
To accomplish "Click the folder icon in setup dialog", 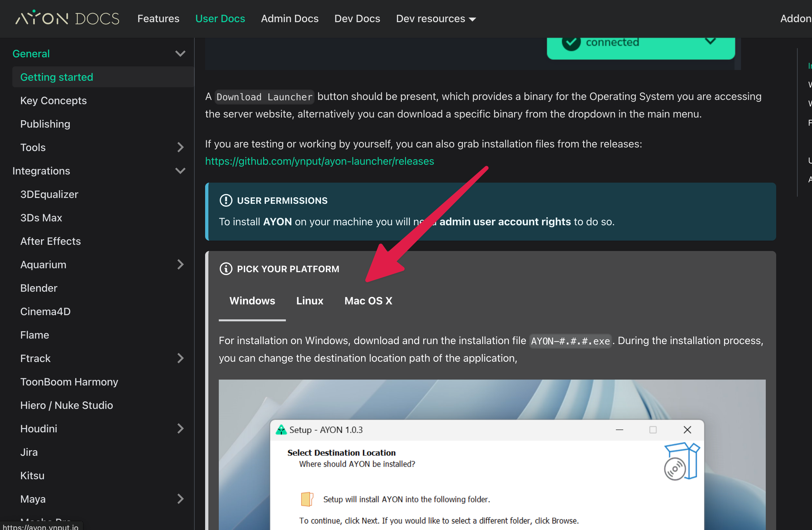I will click(x=307, y=499).
